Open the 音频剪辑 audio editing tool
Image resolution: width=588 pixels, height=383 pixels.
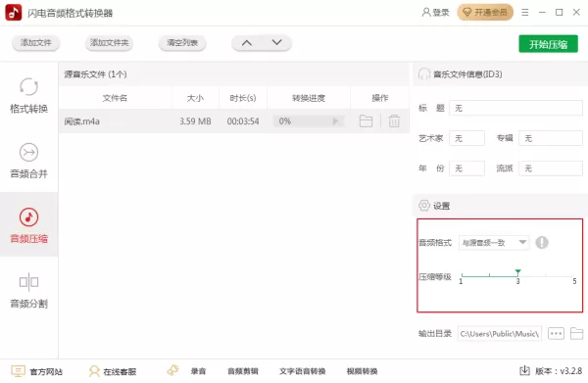click(243, 371)
